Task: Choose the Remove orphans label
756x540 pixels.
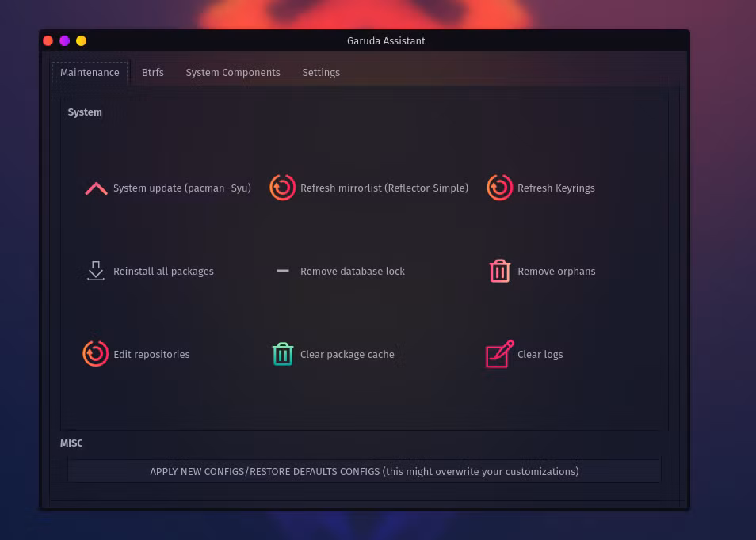Action: (556, 272)
